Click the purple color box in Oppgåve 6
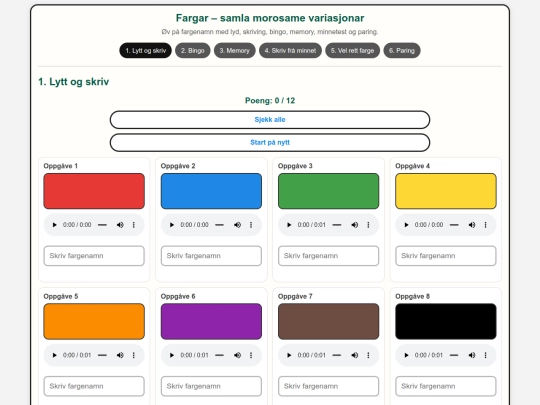The width and height of the screenshot is (540, 405). click(211, 321)
